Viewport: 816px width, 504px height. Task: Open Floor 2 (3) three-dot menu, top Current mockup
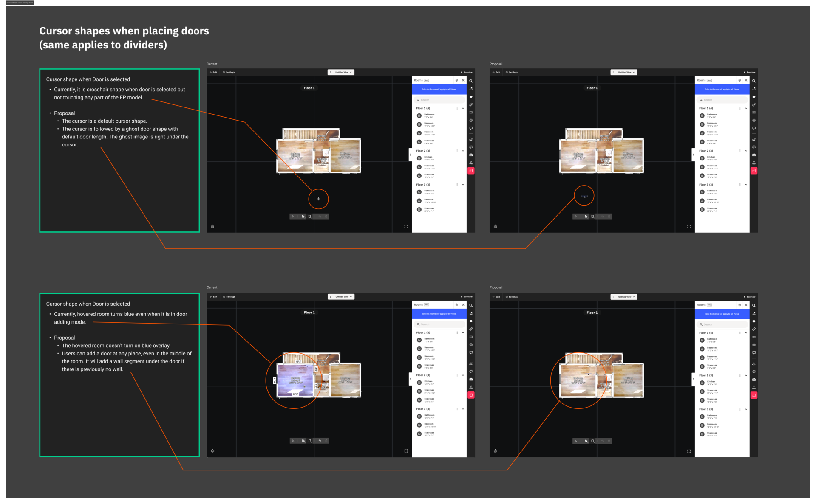(x=457, y=151)
